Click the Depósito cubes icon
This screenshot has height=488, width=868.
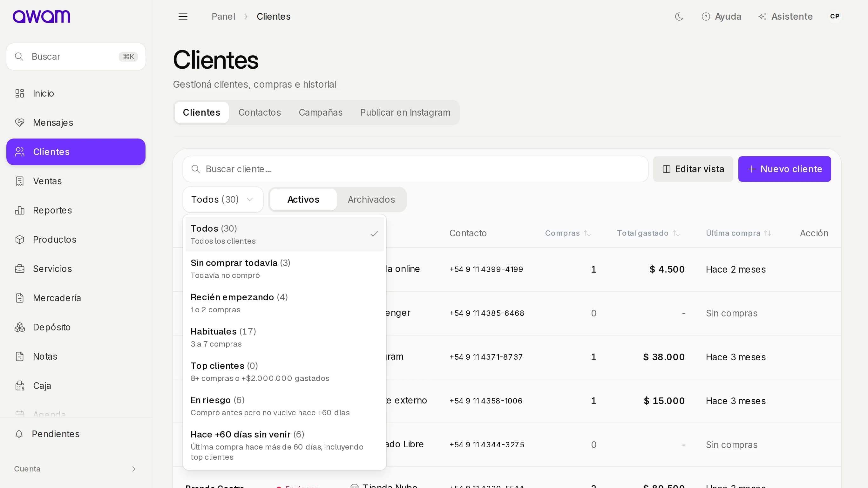pos(20,327)
